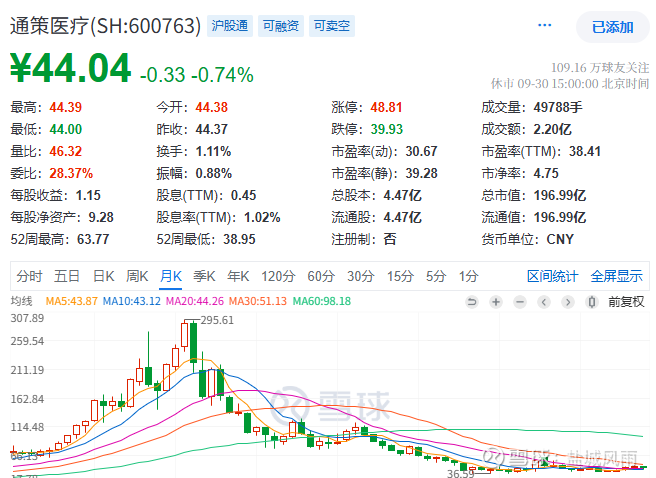Viewport: 656px width, 478px height.
Task: Switch to the 周K chart tab
Action: [137, 276]
